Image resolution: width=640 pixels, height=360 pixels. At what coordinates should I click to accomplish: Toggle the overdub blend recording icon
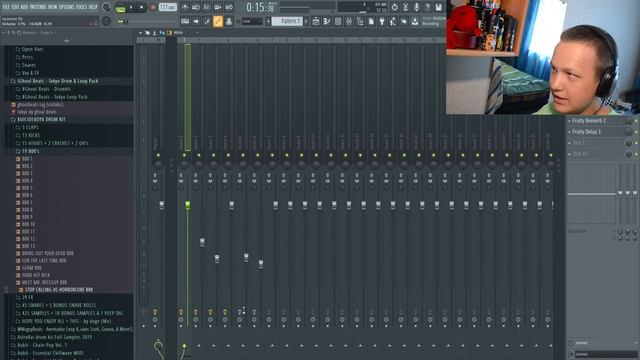(x=218, y=7)
